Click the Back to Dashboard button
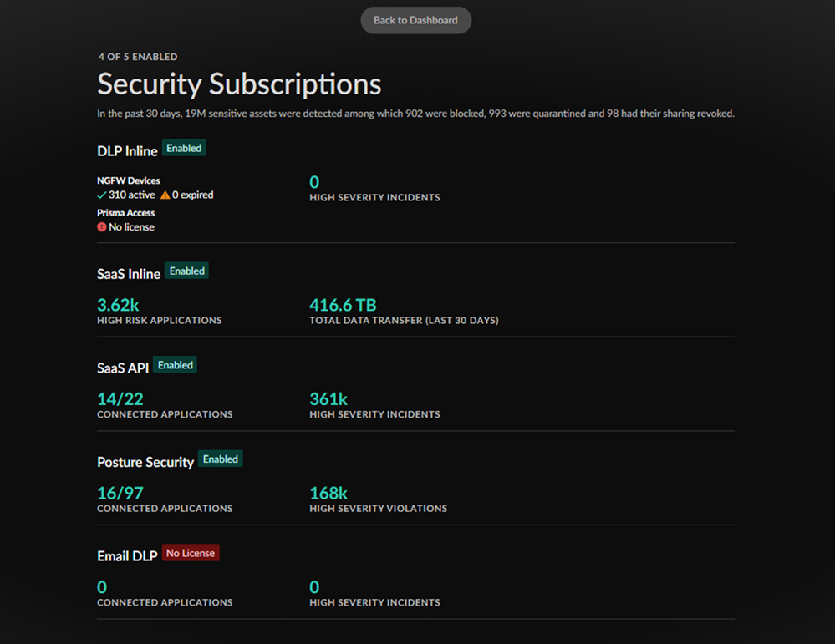835x644 pixels. [x=415, y=20]
